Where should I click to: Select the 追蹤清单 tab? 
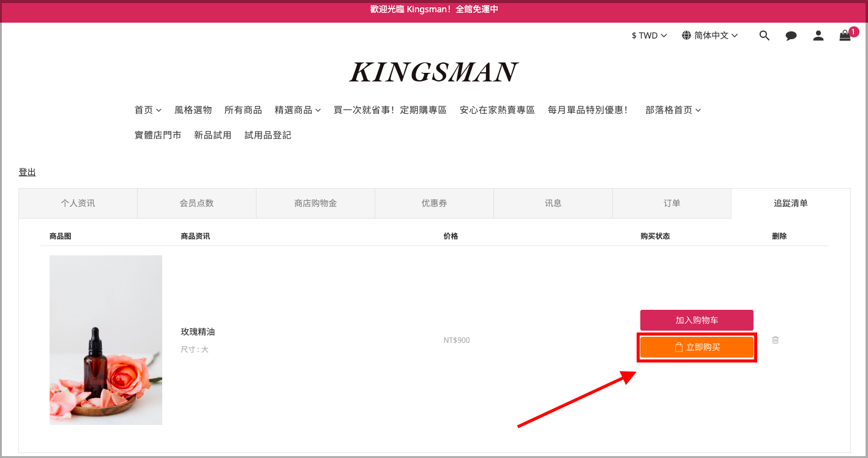pos(791,203)
